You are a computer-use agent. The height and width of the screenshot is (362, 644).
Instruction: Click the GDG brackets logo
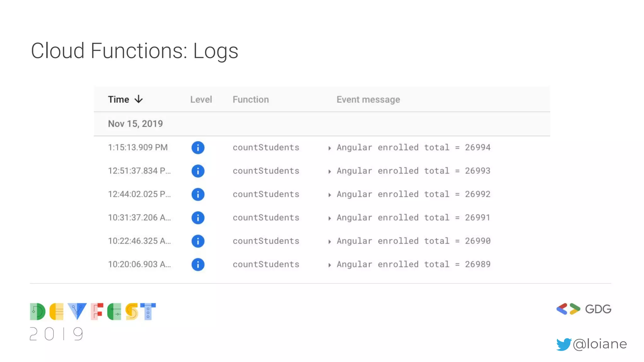pyautogui.click(x=568, y=309)
